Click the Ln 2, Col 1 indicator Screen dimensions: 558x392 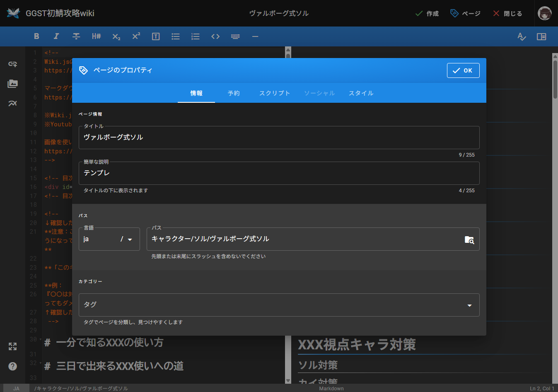pos(542,388)
